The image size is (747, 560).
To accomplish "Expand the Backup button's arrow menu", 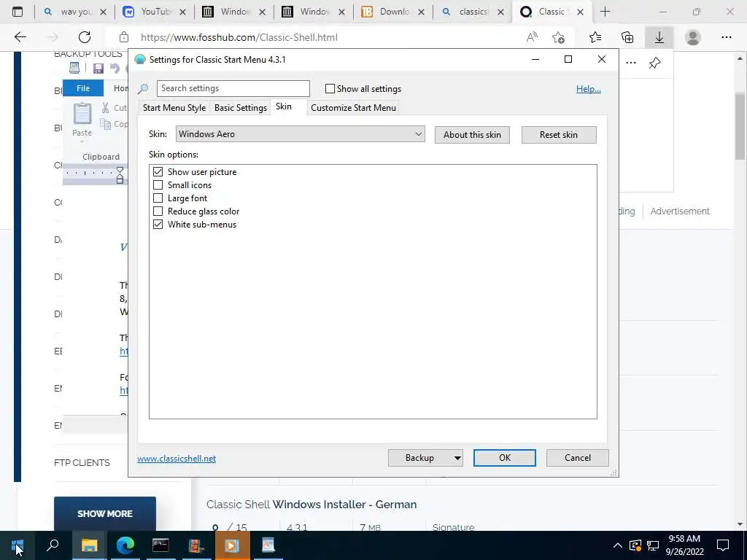I will 457,458.
